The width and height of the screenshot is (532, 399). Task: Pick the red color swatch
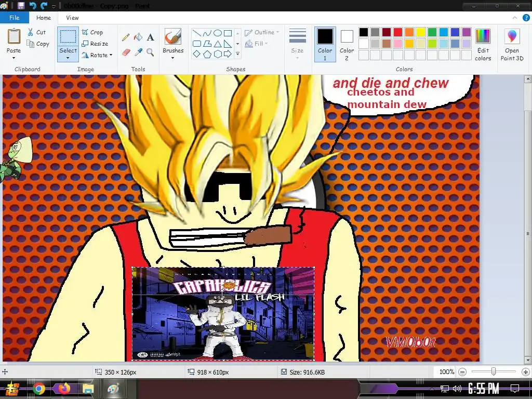click(397, 32)
